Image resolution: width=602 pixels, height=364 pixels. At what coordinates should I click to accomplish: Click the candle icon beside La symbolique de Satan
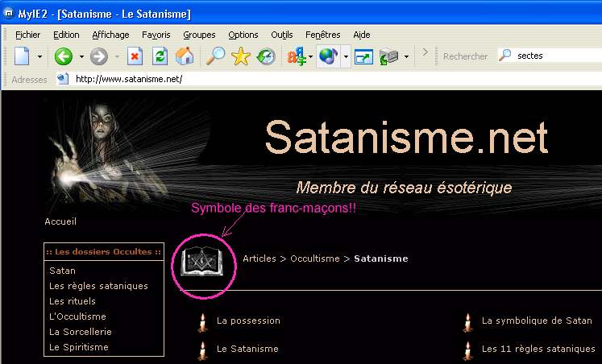pyautogui.click(x=467, y=323)
